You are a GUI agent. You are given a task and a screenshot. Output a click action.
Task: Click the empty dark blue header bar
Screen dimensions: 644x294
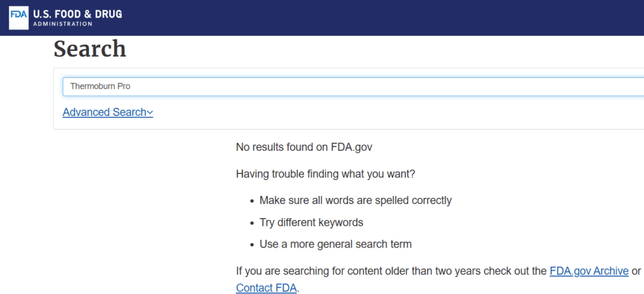coord(382,18)
